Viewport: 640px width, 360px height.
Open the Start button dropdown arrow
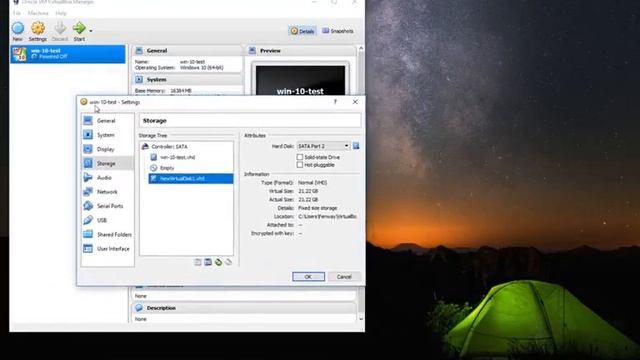pyautogui.click(x=91, y=31)
